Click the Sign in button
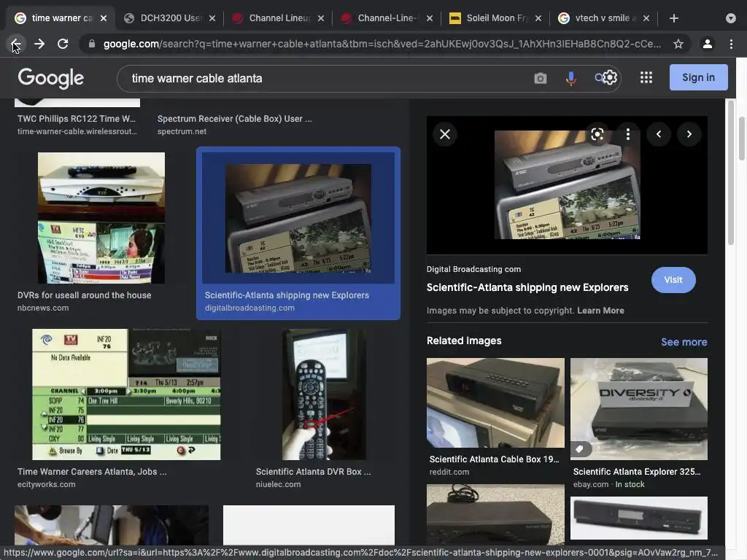 pyautogui.click(x=698, y=77)
